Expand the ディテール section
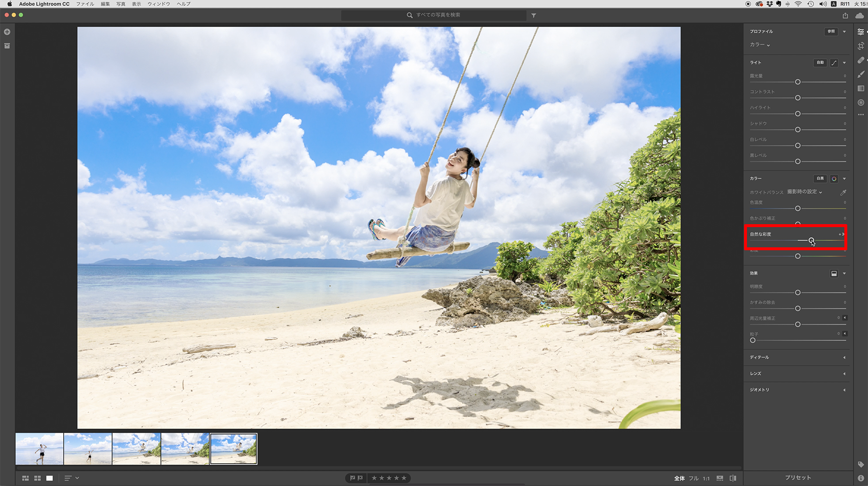This screenshot has height=486, width=868. 844,358
